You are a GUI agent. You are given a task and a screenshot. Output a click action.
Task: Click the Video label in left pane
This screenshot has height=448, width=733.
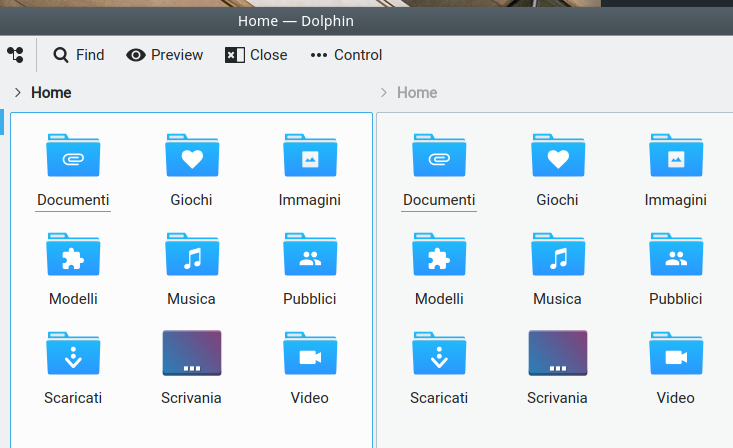coord(309,398)
